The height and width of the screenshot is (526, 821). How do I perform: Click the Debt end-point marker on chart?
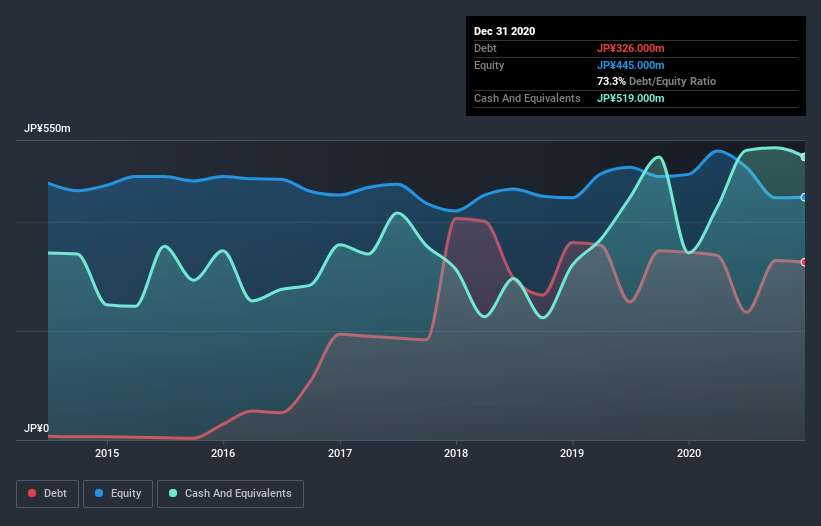pos(804,262)
